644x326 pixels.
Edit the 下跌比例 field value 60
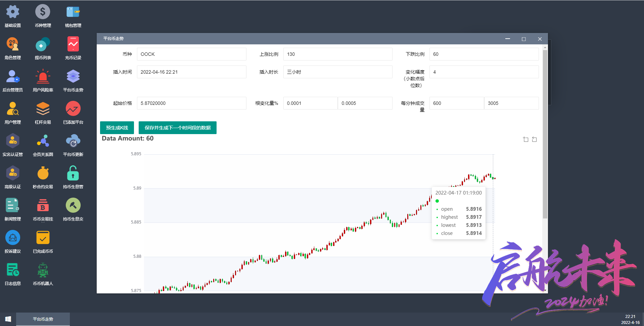click(x=484, y=54)
